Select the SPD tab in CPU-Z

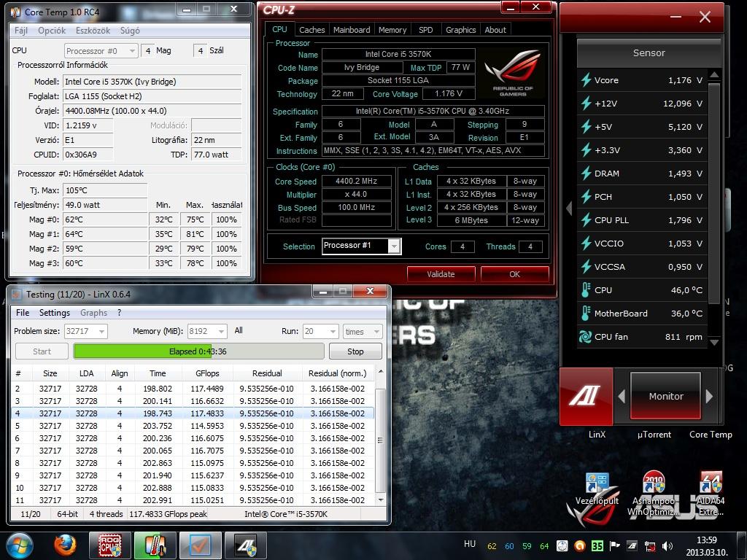pyautogui.click(x=425, y=29)
